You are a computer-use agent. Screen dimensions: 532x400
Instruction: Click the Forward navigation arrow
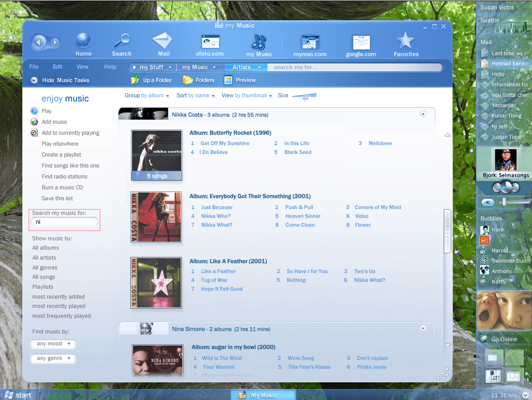(x=55, y=43)
